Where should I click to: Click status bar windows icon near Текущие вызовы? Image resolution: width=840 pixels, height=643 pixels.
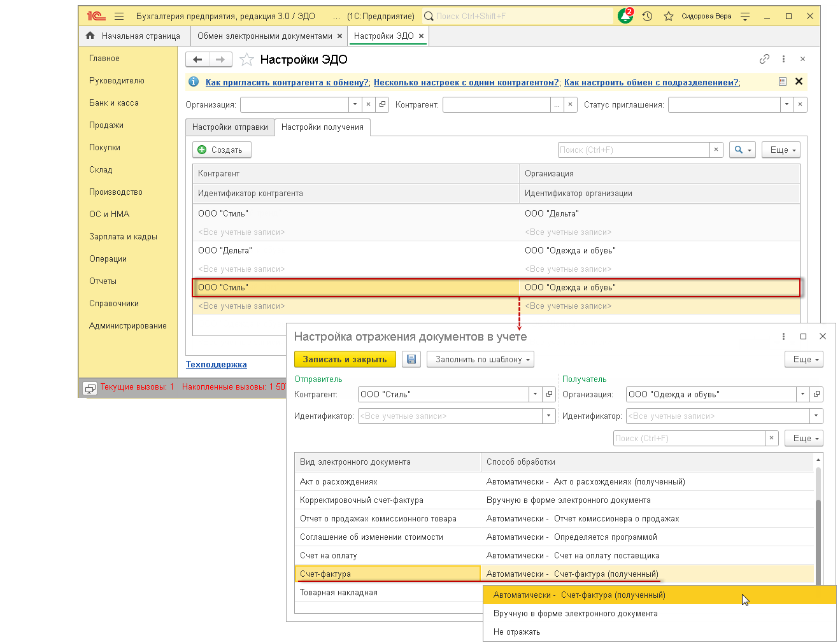click(90, 388)
